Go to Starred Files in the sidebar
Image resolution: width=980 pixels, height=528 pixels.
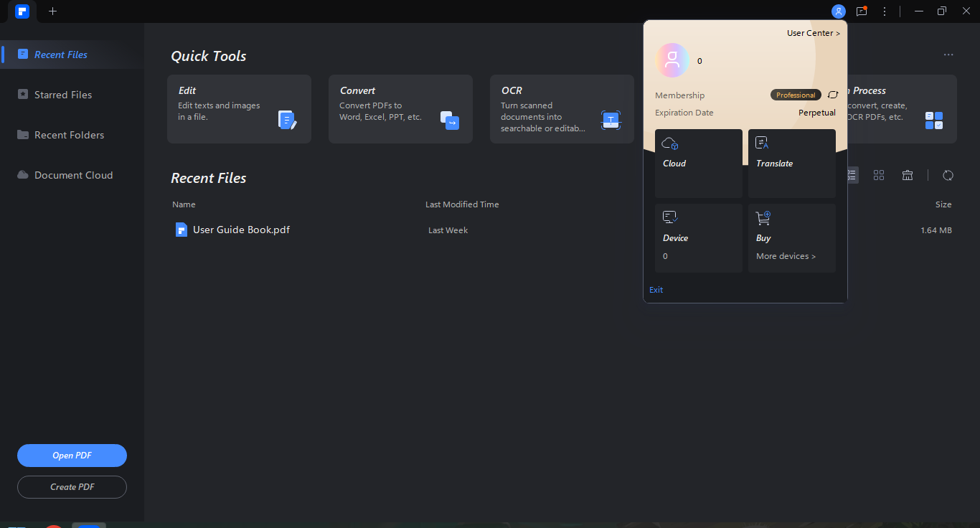tap(72, 95)
